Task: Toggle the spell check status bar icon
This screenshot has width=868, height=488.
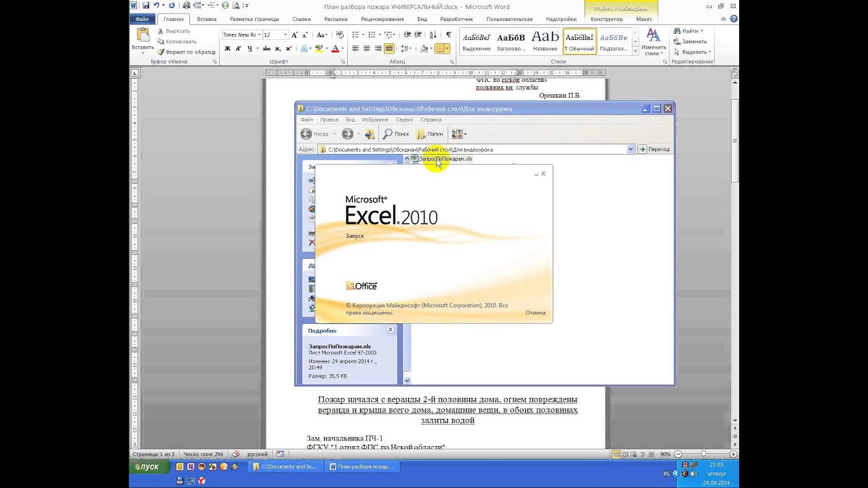Action: click(236, 454)
